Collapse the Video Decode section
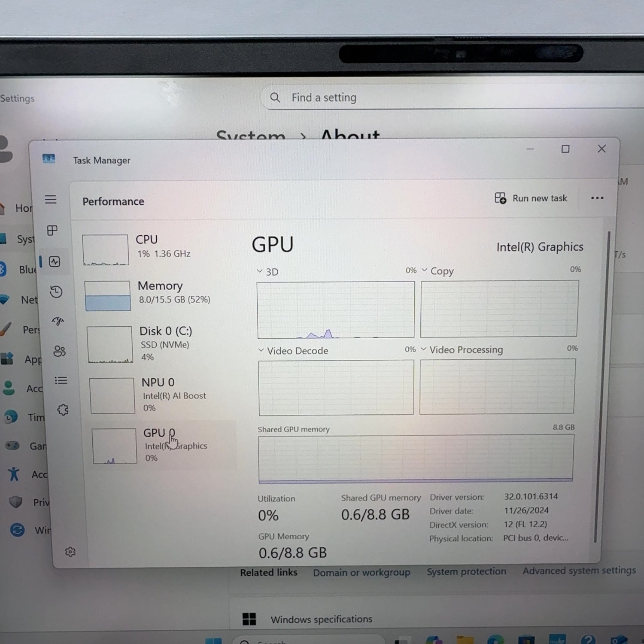Screen dimensions: 644x644 pyautogui.click(x=261, y=350)
